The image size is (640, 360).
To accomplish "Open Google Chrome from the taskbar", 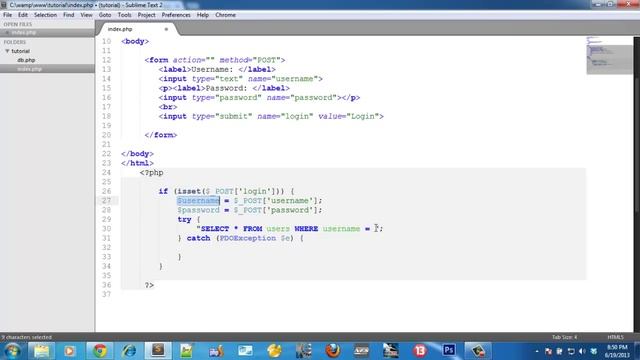I will click(100, 351).
